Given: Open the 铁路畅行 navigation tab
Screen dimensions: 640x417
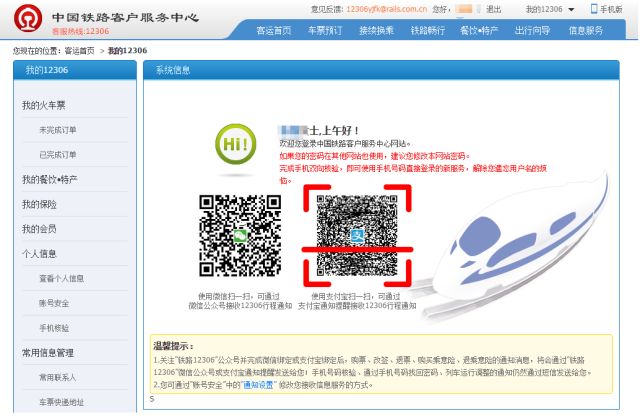Looking at the screenshot, I should [x=428, y=31].
